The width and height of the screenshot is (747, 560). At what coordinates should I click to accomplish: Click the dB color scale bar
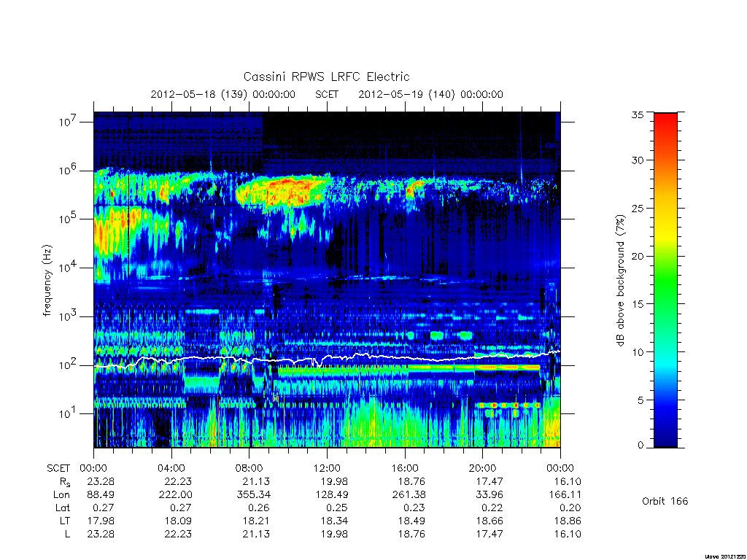click(665, 280)
